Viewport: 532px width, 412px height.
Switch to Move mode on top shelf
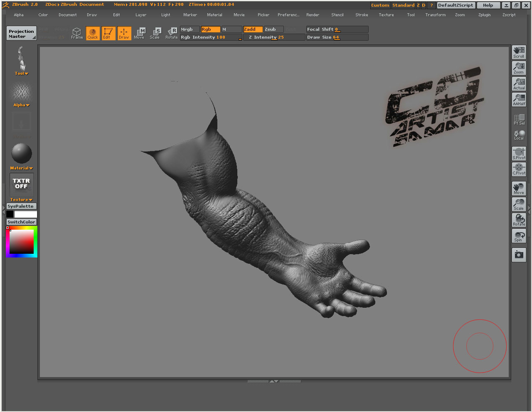tap(139, 33)
